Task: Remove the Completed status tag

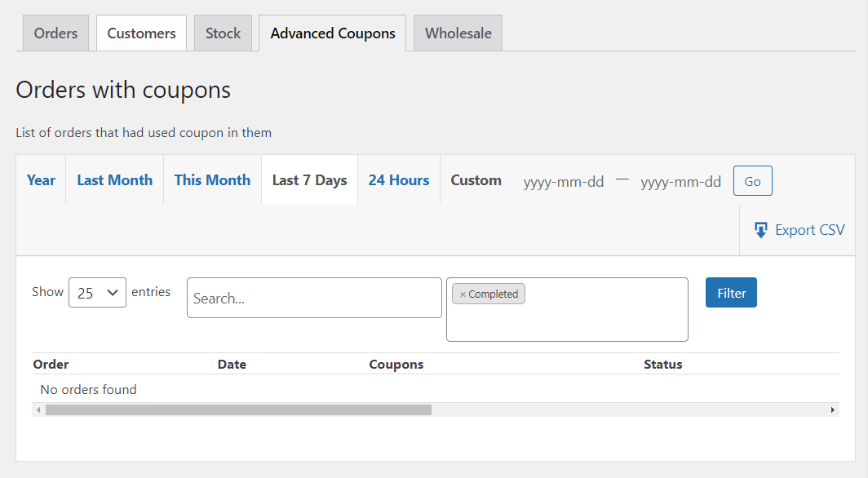Action: [463, 294]
